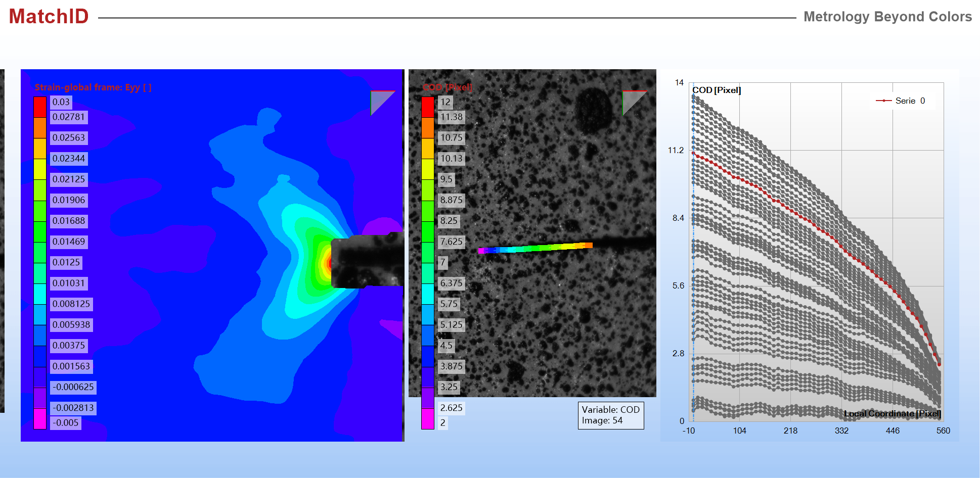The image size is (980, 478).
Task: Click x-axis tick label 560
Action: (x=943, y=431)
